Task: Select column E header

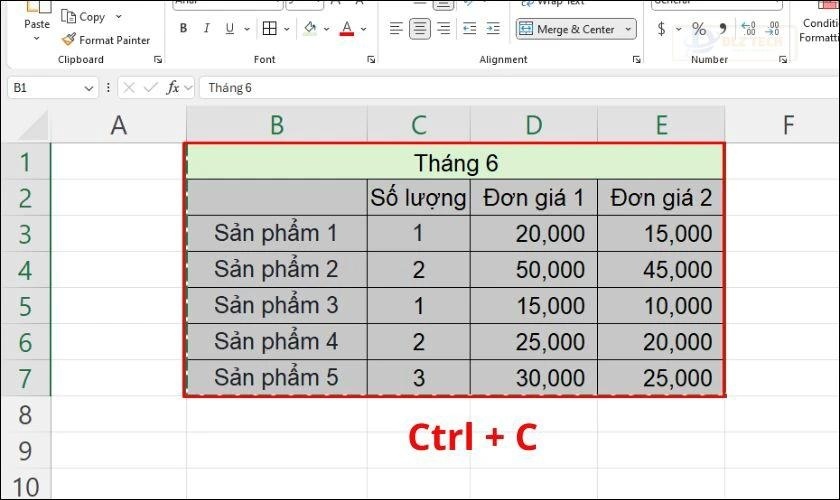Action: (661, 125)
